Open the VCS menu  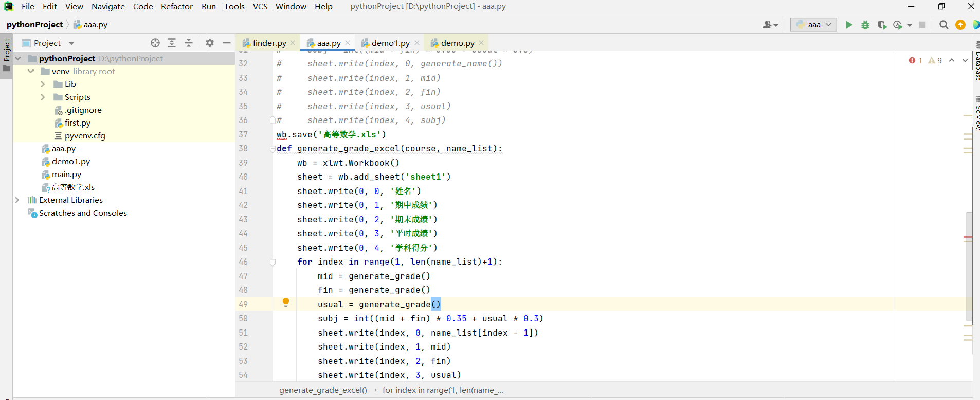[x=260, y=6]
